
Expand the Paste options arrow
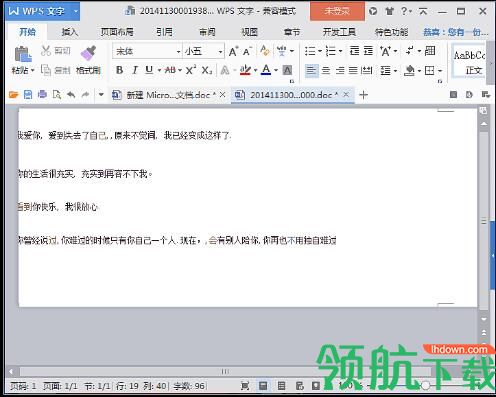[x=33, y=71]
